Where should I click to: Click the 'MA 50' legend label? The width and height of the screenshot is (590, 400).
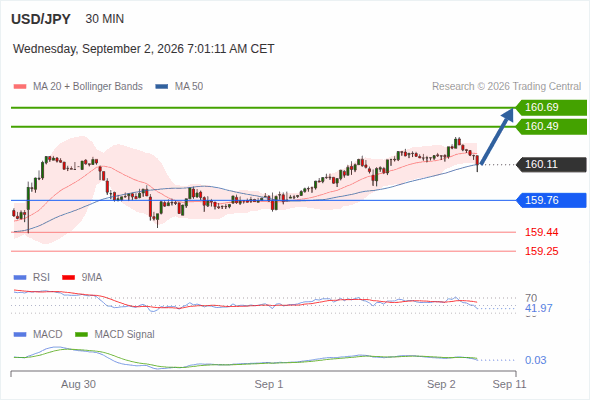click(189, 87)
